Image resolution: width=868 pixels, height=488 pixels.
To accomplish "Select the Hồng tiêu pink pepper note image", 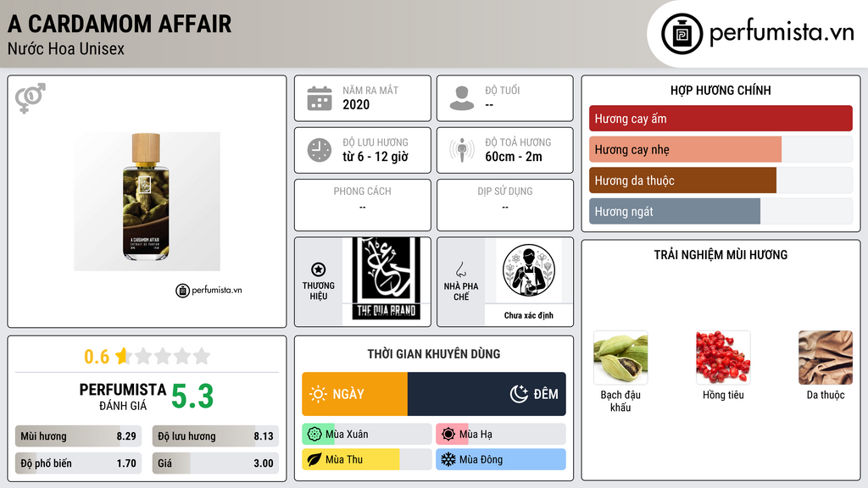I will click(x=723, y=358).
